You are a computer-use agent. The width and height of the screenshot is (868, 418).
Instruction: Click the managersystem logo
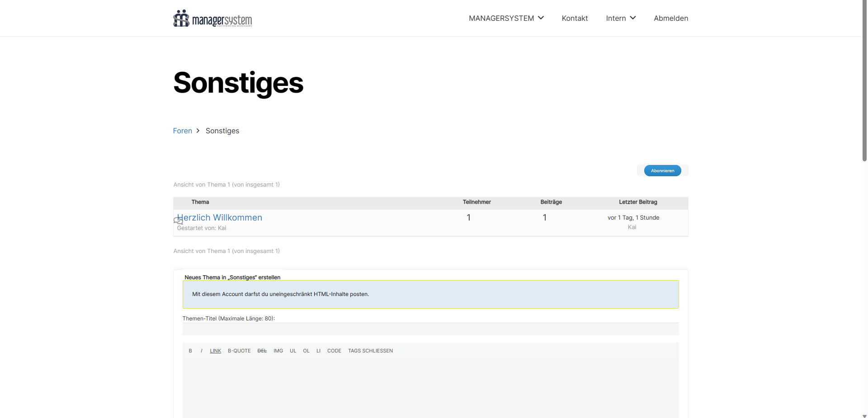click(212, 19)
